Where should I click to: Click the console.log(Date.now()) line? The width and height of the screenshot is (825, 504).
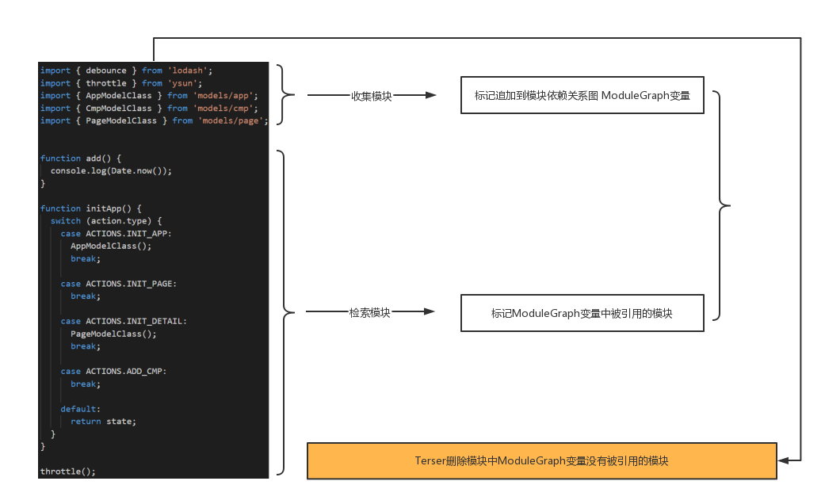[x=111, y=170]
